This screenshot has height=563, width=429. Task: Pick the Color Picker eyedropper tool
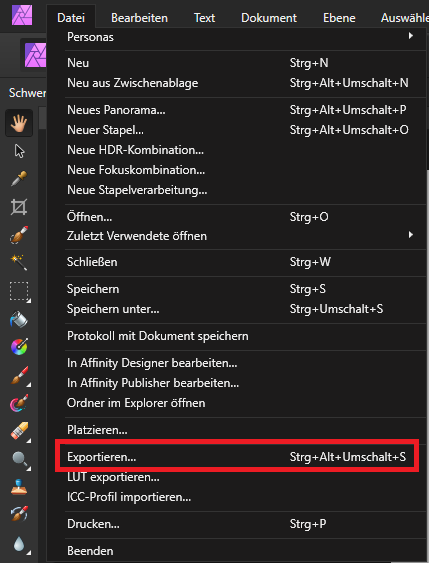click(x=19, y=179)
